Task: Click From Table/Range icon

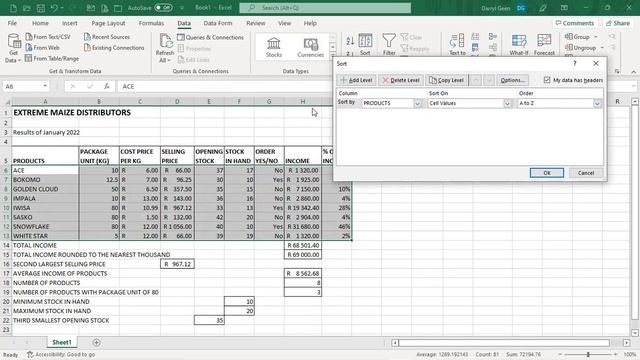Action: (x=29, y=58)
